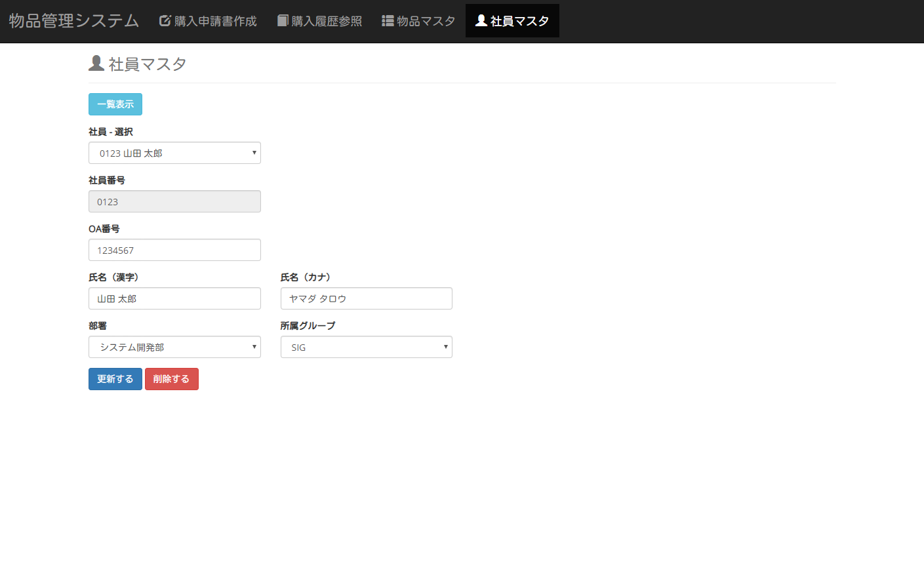
Task: Click the 氏名（漢字） label
Action: (x=115, y=277)
